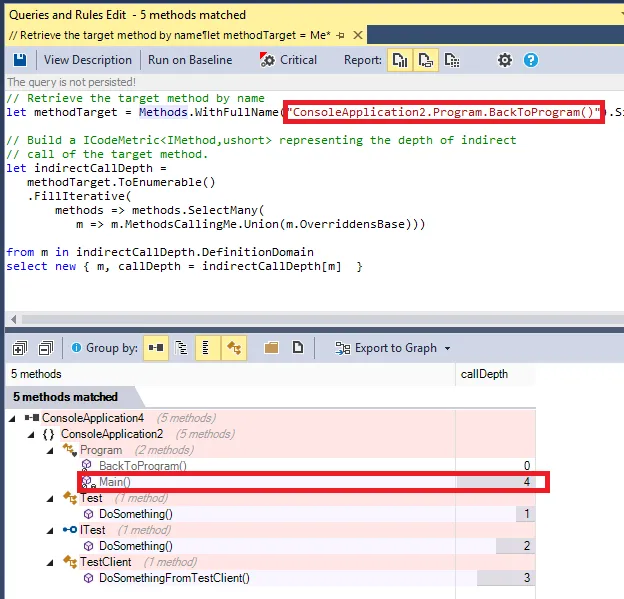Select DoSomething() under Test
The height and width of the screenshot is (599, 624).
[271, 514]
